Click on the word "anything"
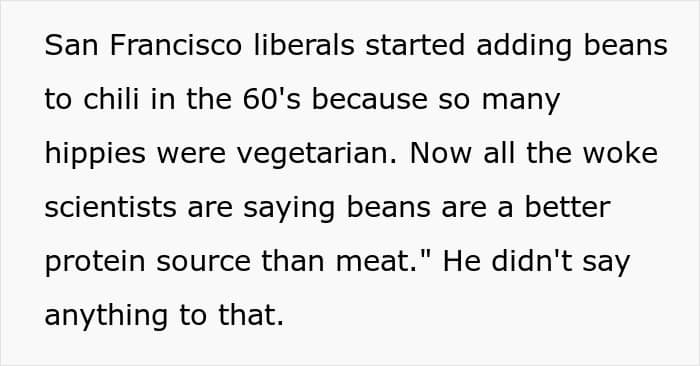The image size is (700, 366). point(106,317)
